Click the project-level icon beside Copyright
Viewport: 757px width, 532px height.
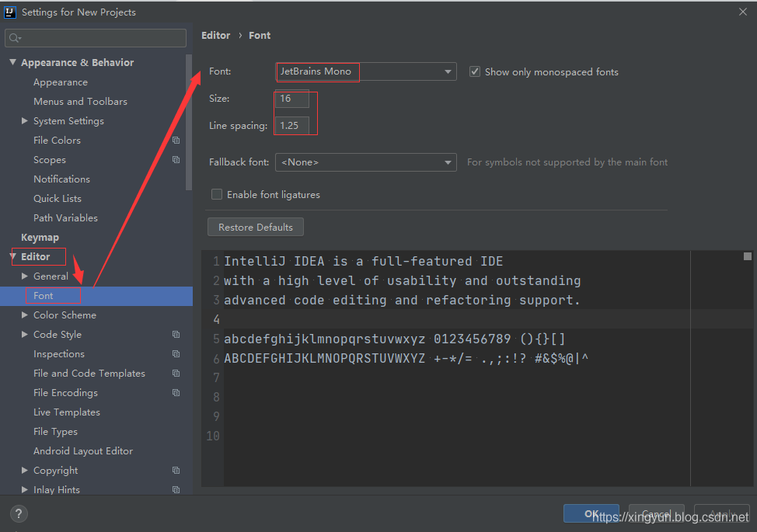click(176, 471)
